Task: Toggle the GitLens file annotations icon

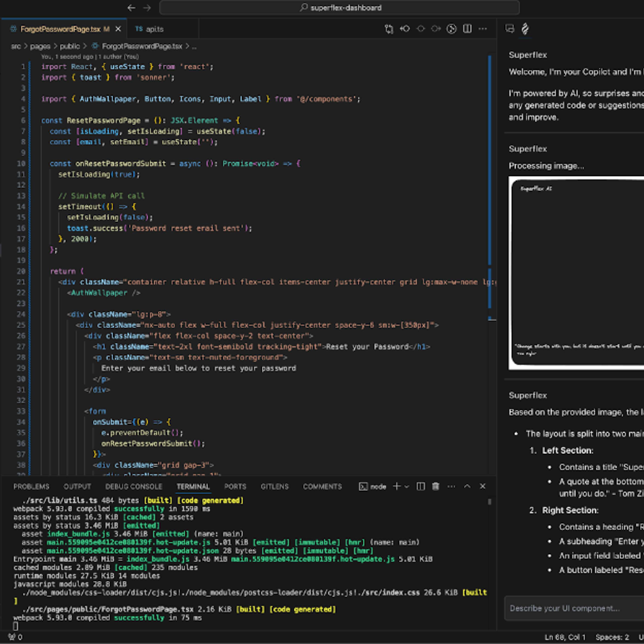Action: 452,29
